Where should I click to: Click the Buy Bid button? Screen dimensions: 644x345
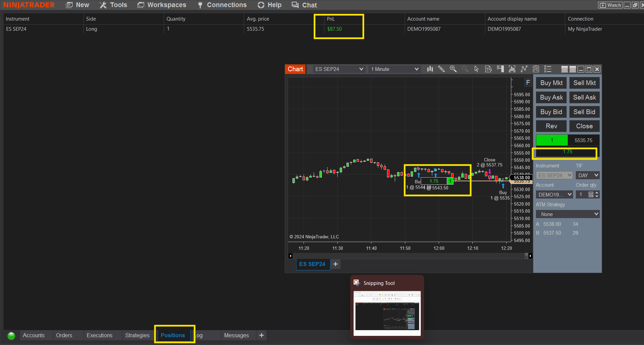(551, 112)
